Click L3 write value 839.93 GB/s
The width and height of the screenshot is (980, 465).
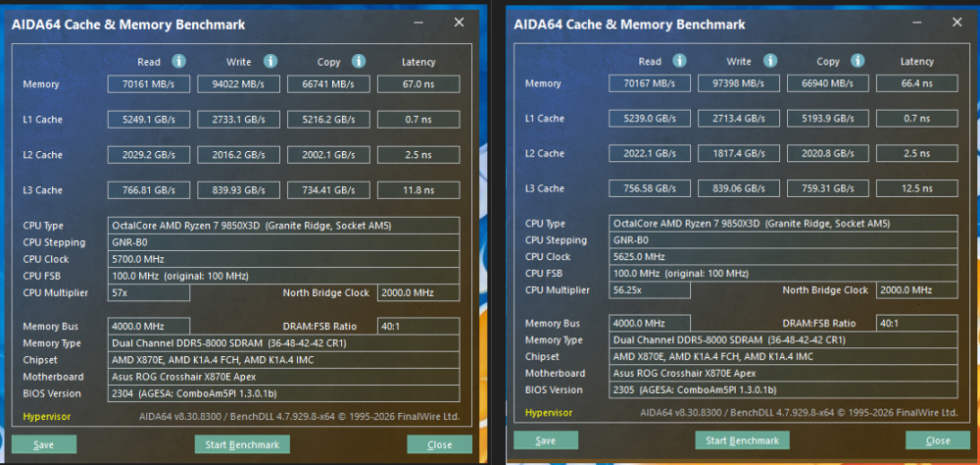coord(239,190)
